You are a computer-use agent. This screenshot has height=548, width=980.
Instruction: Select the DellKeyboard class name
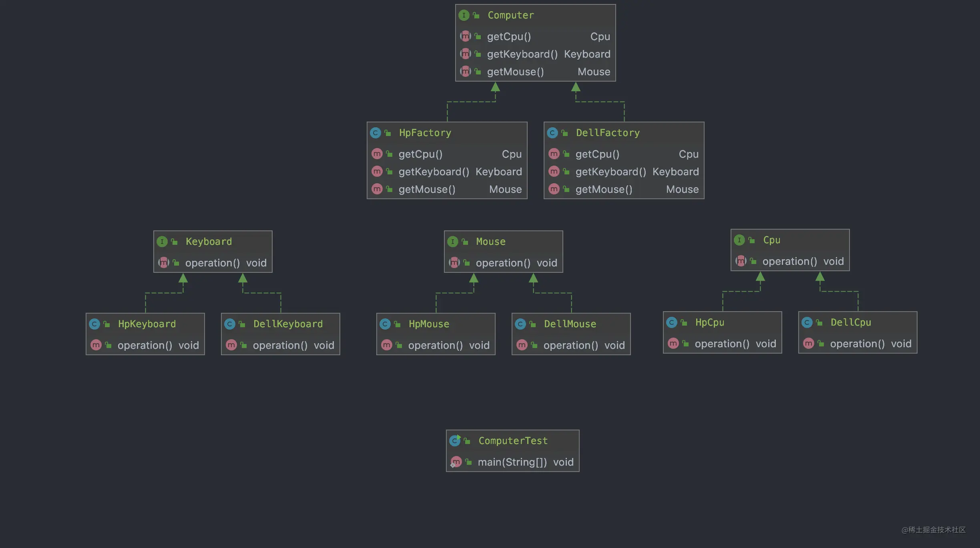tap(288, 324)
